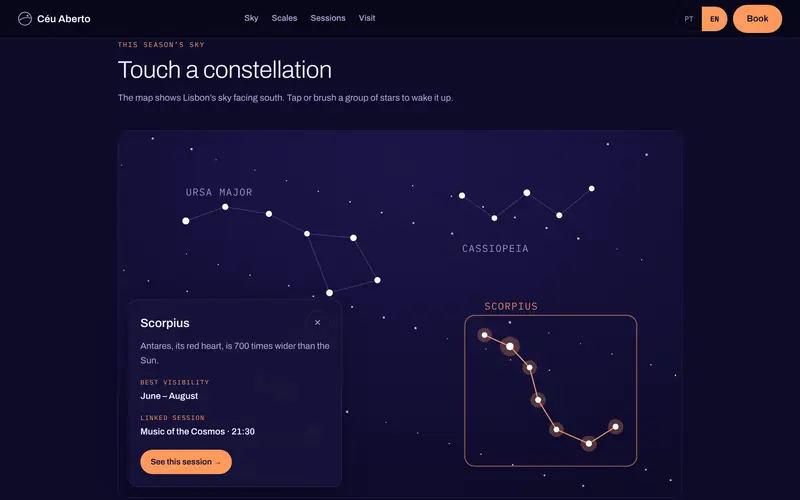Click the Book button
The height and width of the screenshot is (500, 800).
tap(757, 19)
